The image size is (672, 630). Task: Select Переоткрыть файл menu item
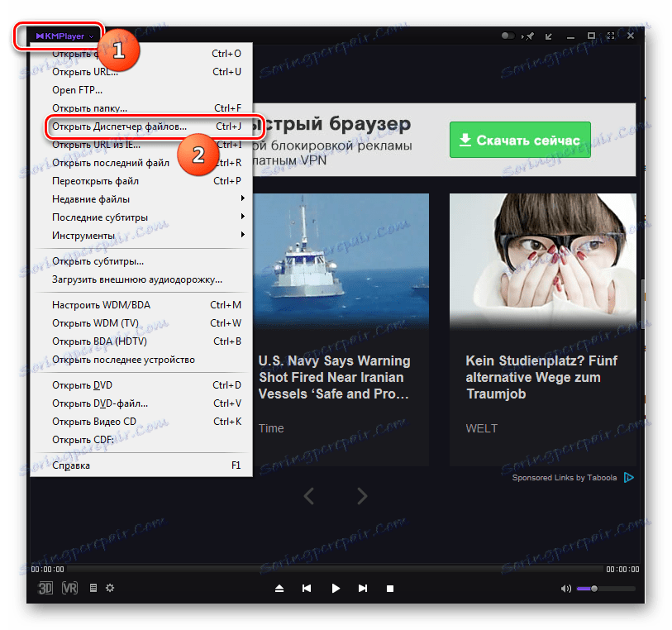[x=142, y=181]
